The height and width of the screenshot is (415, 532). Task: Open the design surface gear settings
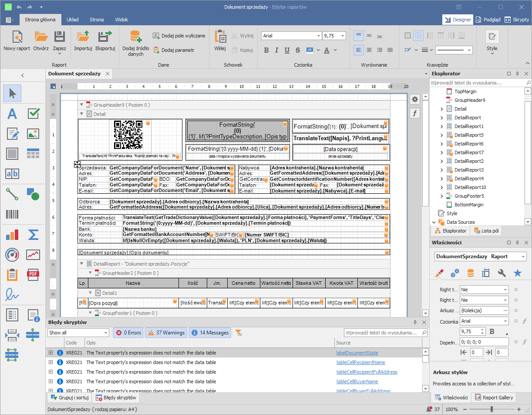point(415,99)
